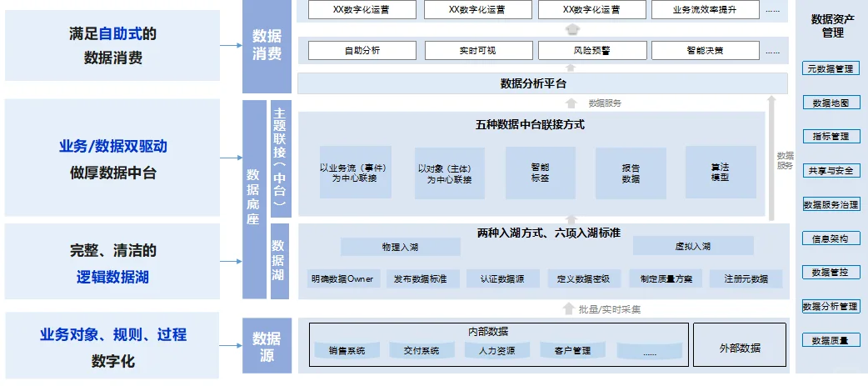This screenshot has height=386, width=868.
Task: Click the 批量/实时采集 label
Action: [609, 309]
